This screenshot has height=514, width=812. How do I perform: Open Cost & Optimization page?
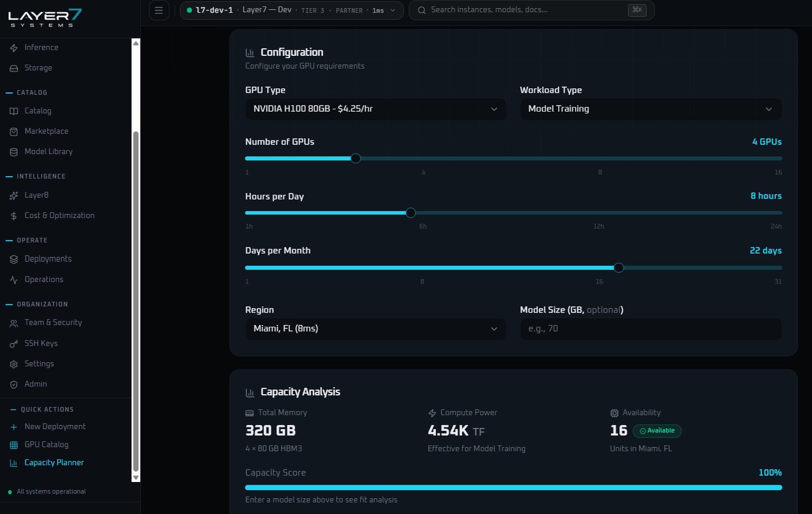pyautogui.click(x=59, y=215)
